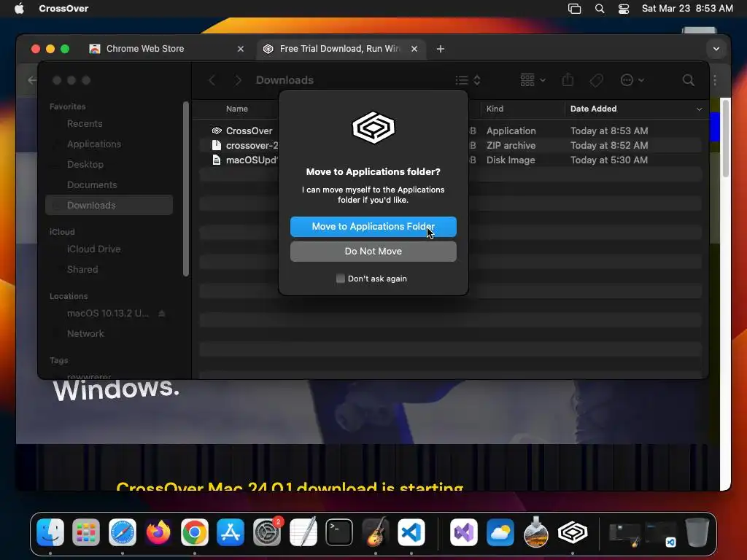Open Visual Studio Code in the Dock
This screenshot has height=560, width=747.
[411, 532]
